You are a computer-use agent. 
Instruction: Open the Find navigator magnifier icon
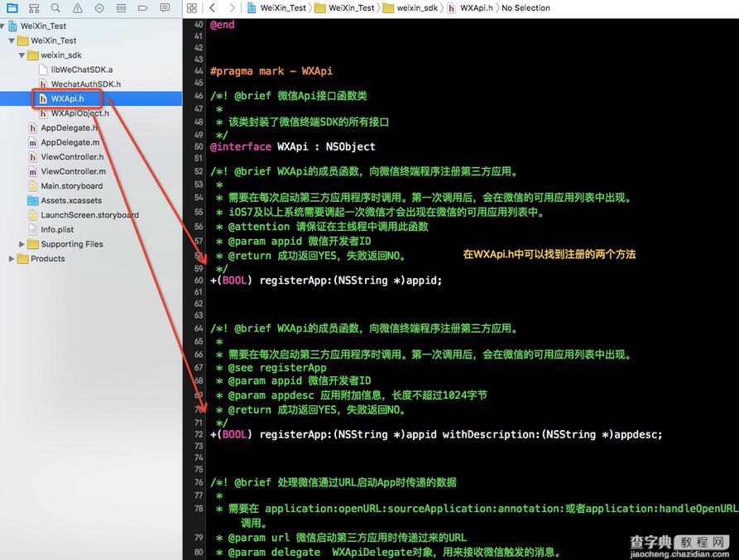coord(55,7)
